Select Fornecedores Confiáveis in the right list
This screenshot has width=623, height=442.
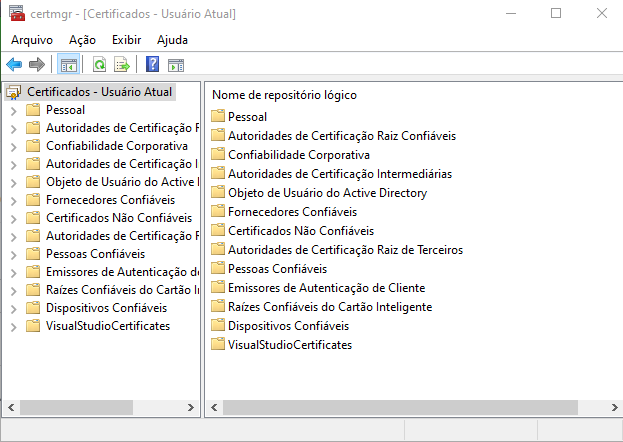pos(292,212)
